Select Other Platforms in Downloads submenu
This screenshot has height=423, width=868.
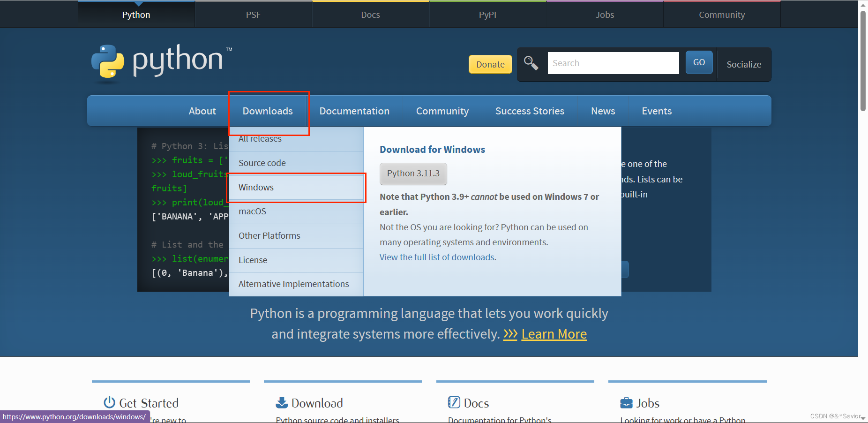[x=296, y=236]
